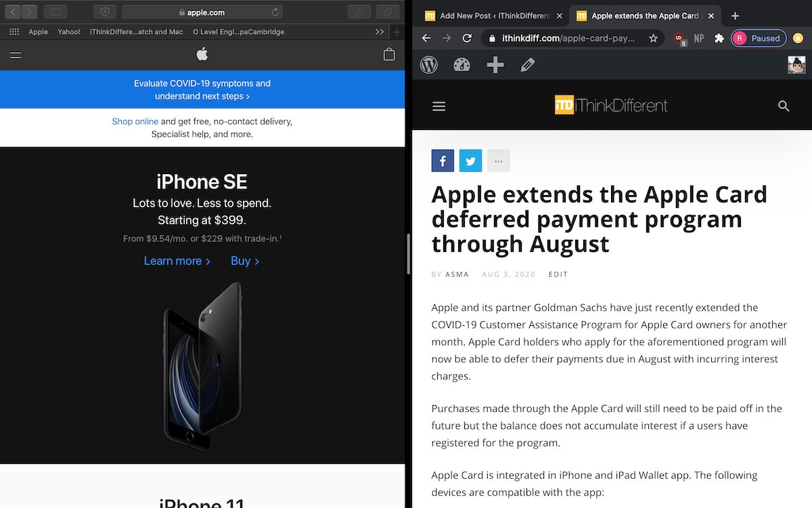Click the Safari apple.com address field

(202, 12)
